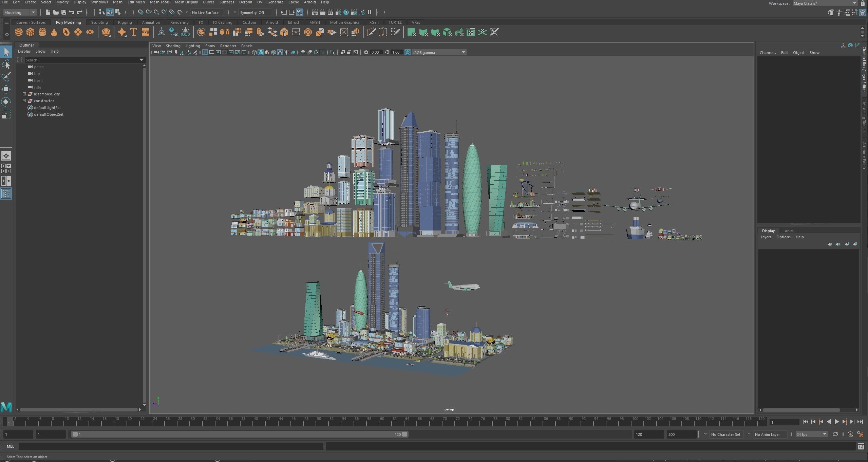Viewport: 868px width, 462px height.
Task: Click the Symmetry: Off button
Action: [x=255, y=13]
